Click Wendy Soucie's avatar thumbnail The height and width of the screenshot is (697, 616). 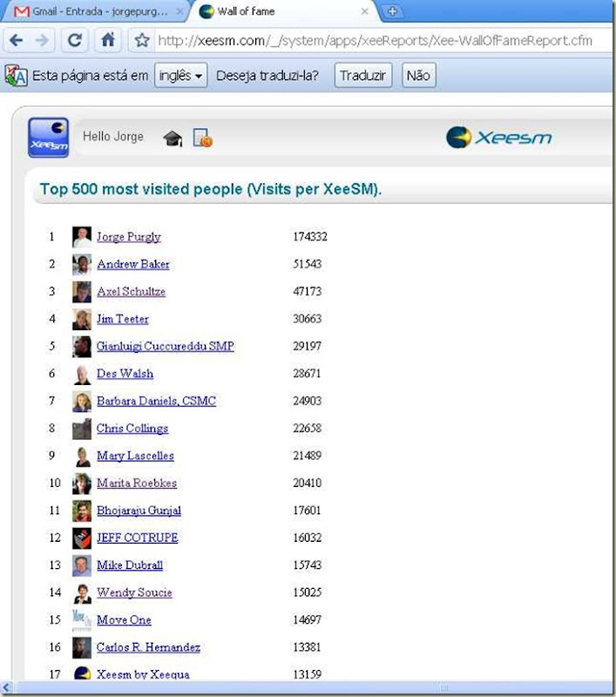82,593
